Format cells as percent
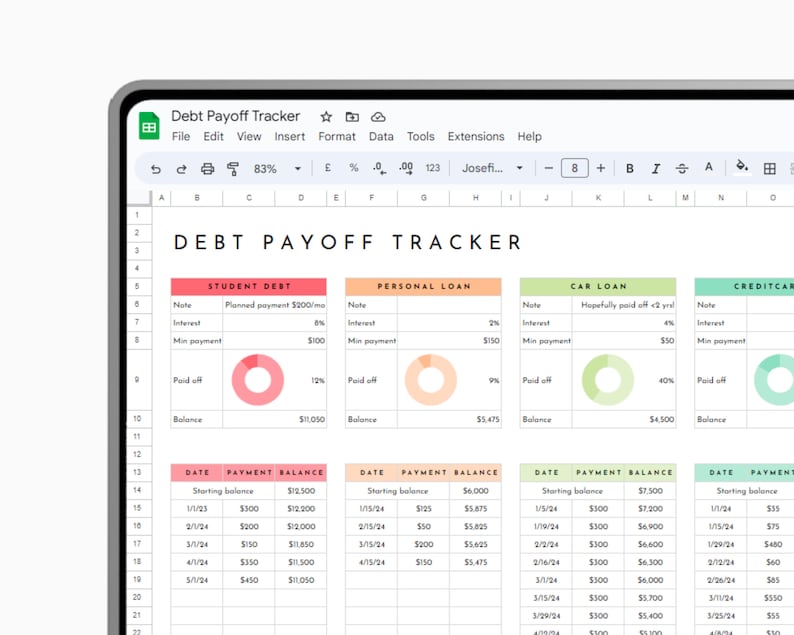 coord(353,168)
